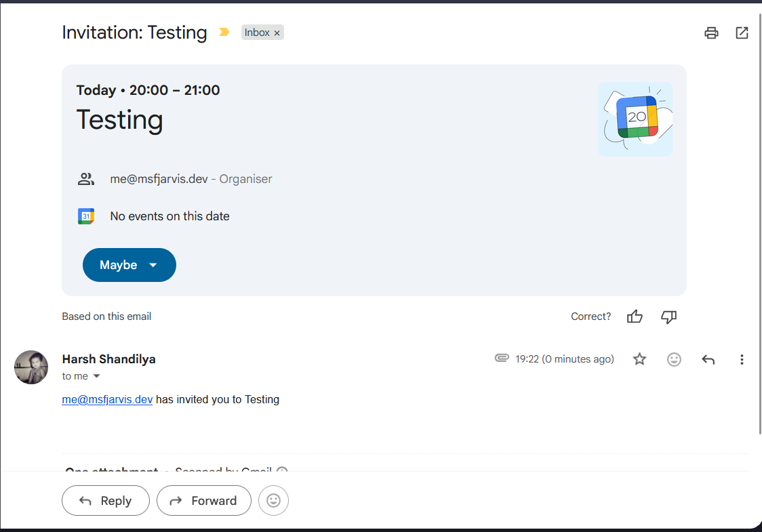Open email in new window icon
This screenshot has height=532, width=762.
[x=742, y=33]
